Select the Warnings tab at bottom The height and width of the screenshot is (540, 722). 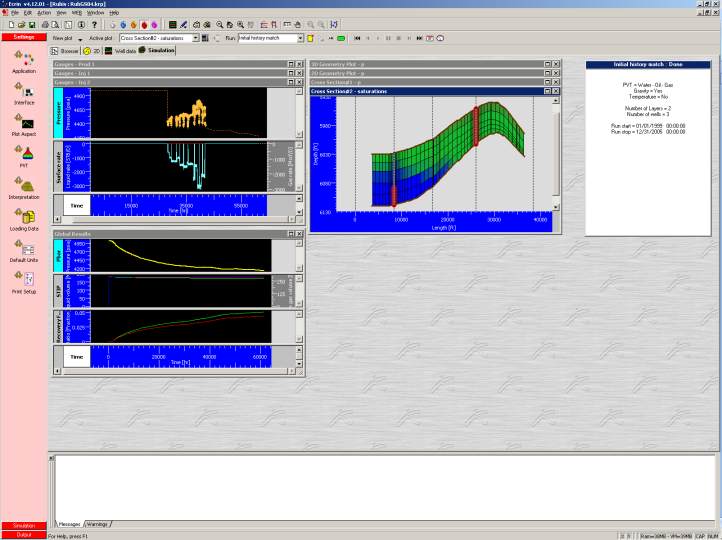coord(99,523)
